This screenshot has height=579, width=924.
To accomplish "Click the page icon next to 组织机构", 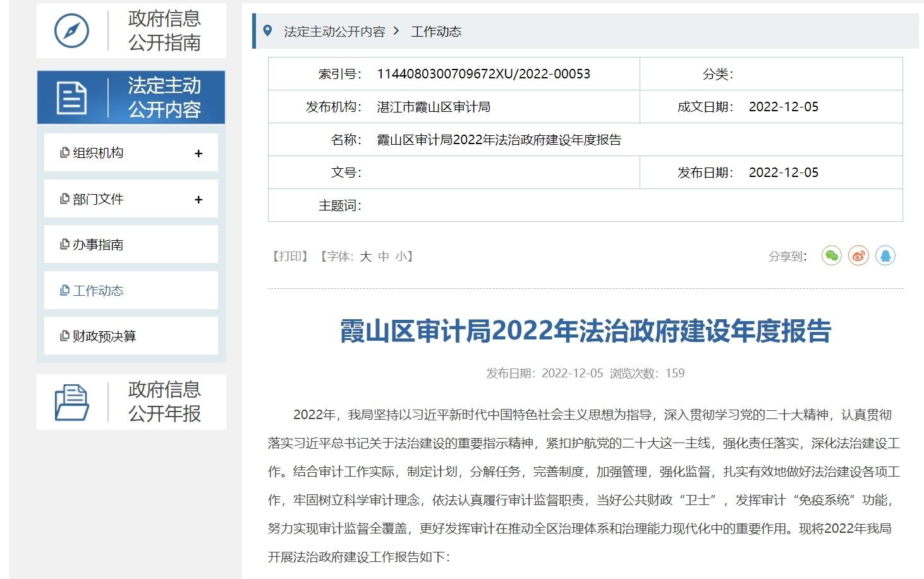I will coord(64,152).
